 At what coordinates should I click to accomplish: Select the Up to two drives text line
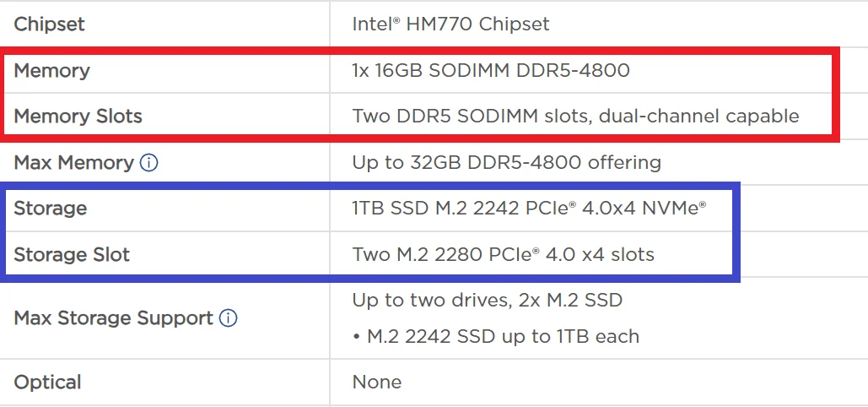click(487, 299)
